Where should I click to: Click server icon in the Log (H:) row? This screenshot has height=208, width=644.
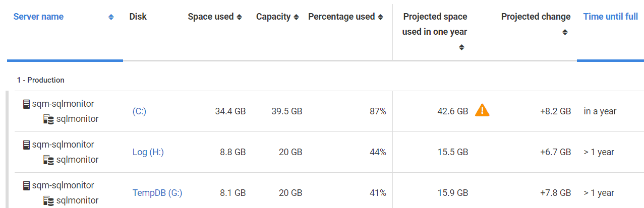click(x=27, y=145)
